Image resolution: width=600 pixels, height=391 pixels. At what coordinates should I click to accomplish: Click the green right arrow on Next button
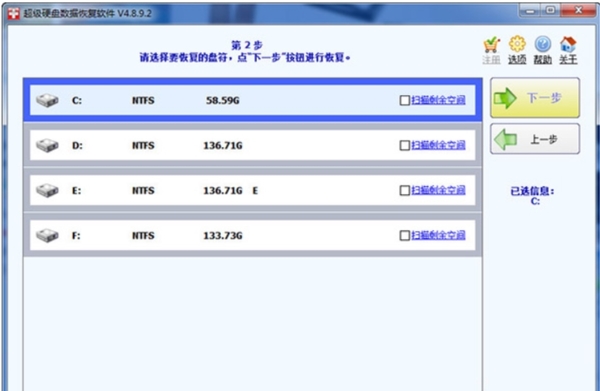(x=505, y=98)
